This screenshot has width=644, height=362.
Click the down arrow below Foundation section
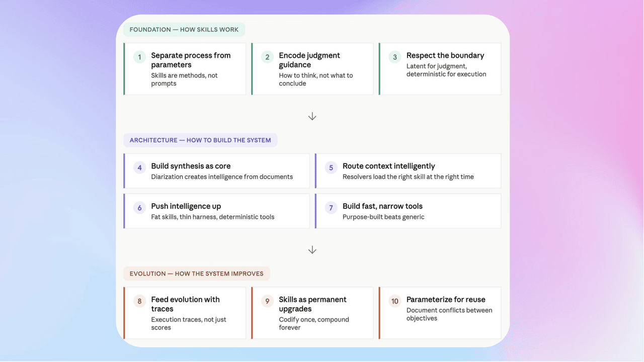(312, 116)
